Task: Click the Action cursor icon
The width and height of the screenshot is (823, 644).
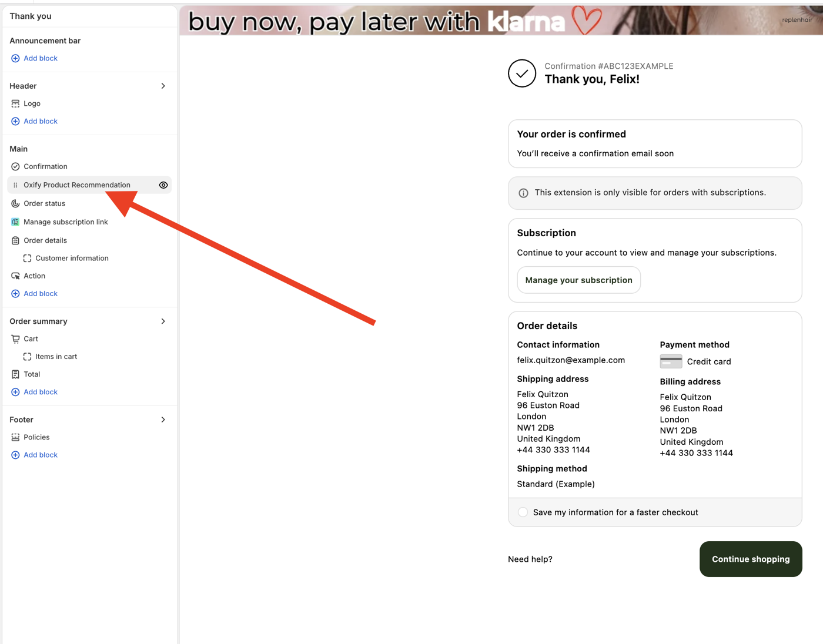Action: [15, 276]
